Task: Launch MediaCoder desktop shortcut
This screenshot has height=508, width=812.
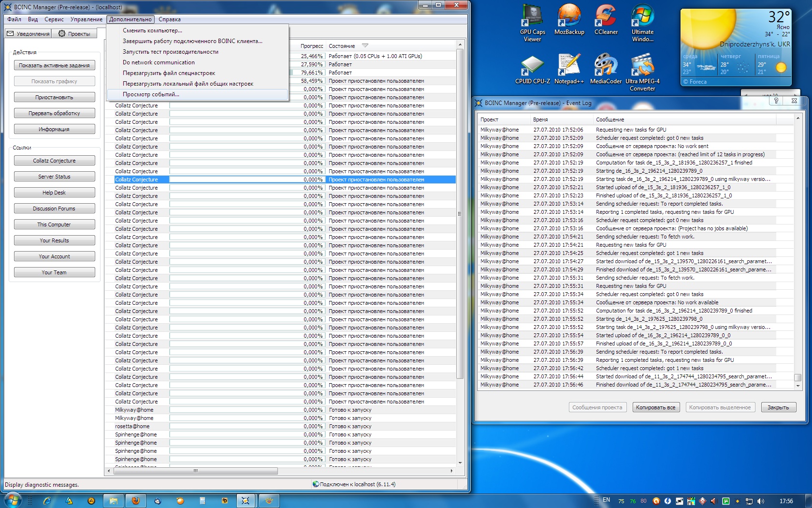Action: 606,69
